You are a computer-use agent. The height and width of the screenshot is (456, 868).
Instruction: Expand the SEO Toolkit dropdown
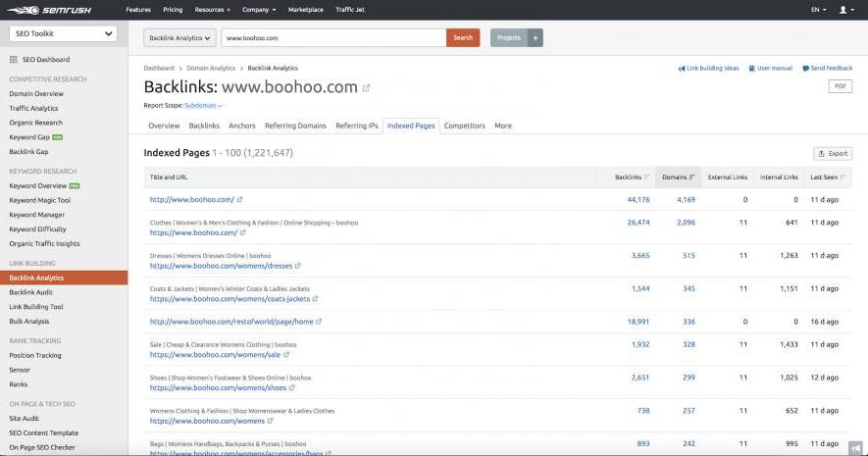[63, 33]
